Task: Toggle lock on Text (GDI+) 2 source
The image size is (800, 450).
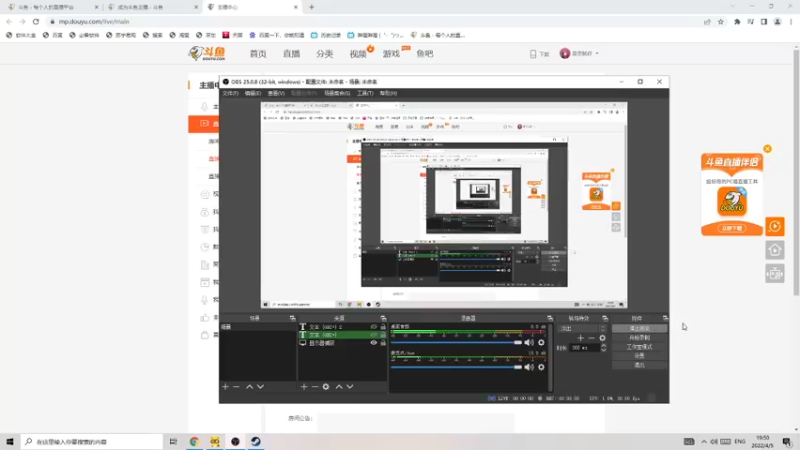Action: (383, 327)
